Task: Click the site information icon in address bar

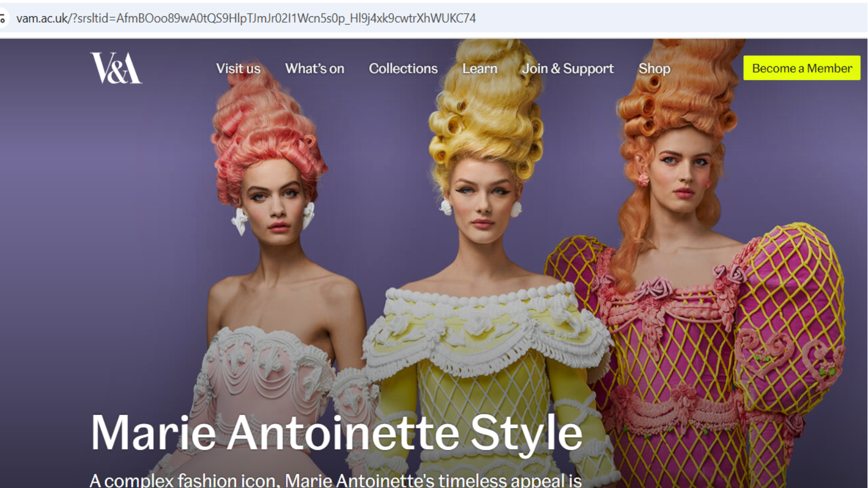Action: tap(3, 18)
